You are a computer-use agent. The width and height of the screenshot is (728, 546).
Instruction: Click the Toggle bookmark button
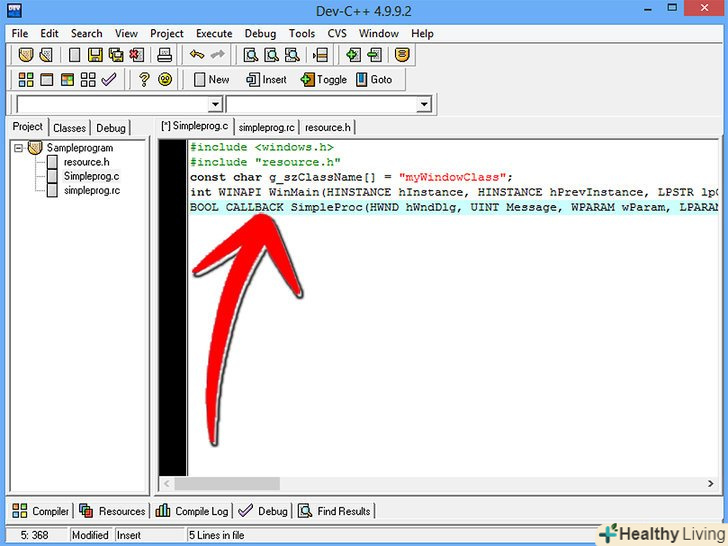pos(324,79)
